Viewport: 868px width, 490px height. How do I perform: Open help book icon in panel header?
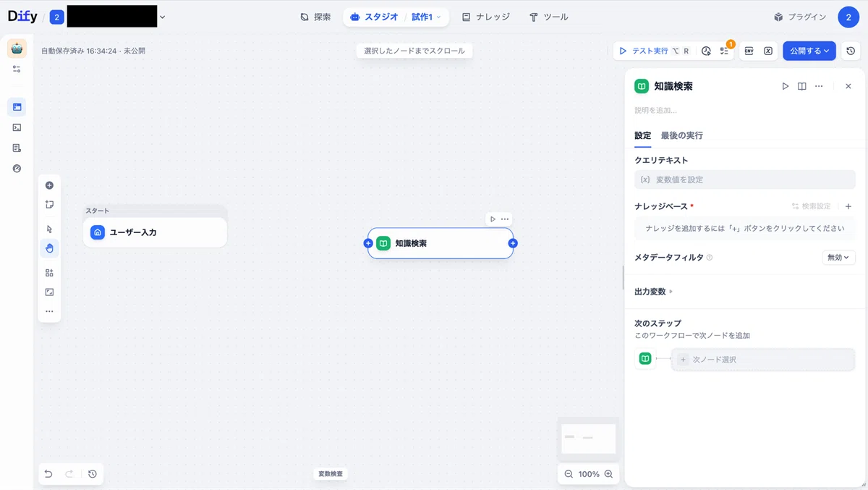point(802,86)
